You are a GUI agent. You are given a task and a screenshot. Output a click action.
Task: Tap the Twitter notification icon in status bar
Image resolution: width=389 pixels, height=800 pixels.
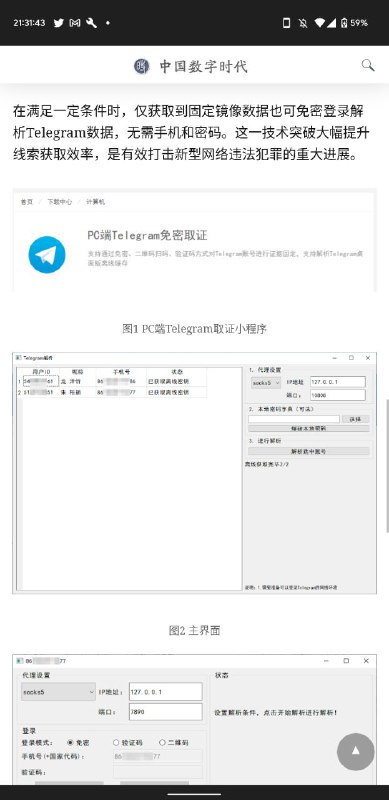(59, 23)
